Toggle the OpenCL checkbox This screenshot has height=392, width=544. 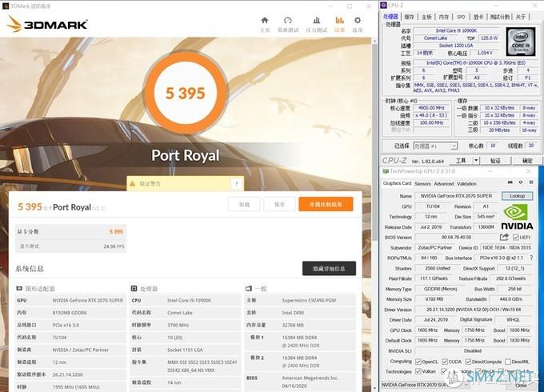click(x=418, y=362)
